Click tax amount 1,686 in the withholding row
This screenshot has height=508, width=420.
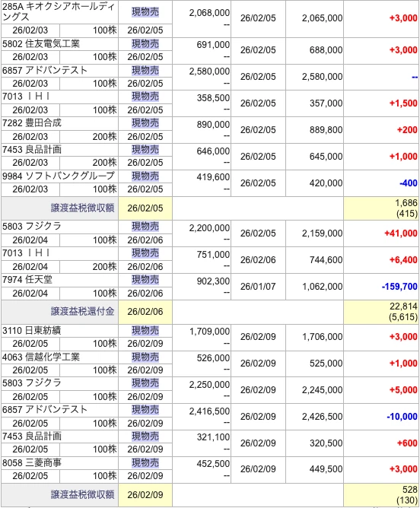click(x=406, y=203)
